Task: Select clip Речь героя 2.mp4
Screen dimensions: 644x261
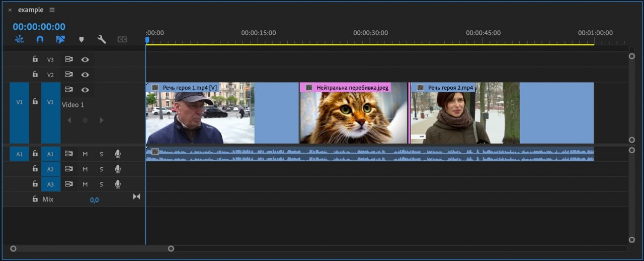Action: coord(502,113)
